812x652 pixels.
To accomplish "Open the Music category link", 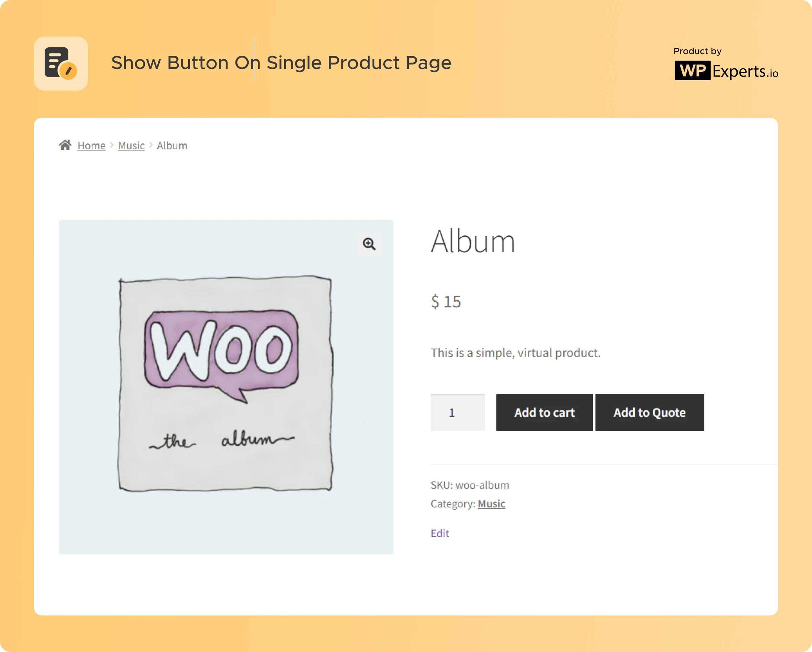I will coord(492,504).
